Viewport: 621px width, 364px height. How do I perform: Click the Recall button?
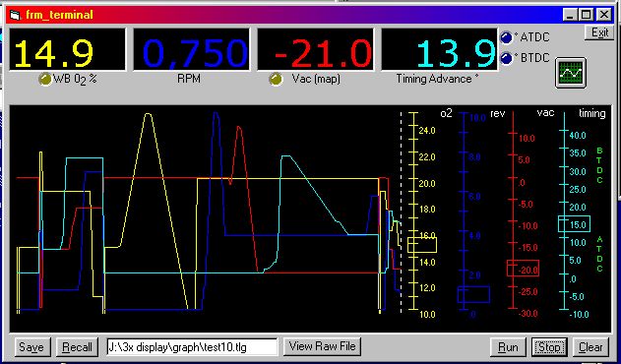[77, 347]
